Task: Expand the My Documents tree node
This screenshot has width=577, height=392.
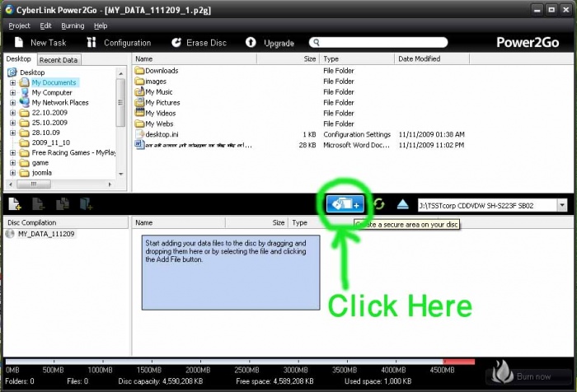Action: coord(12,82)
